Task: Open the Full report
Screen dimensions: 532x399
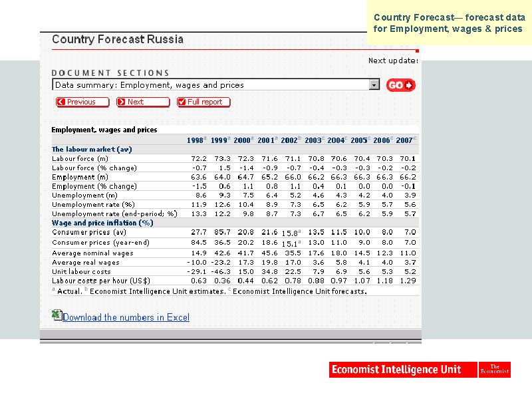Action: tap(203, 102)
